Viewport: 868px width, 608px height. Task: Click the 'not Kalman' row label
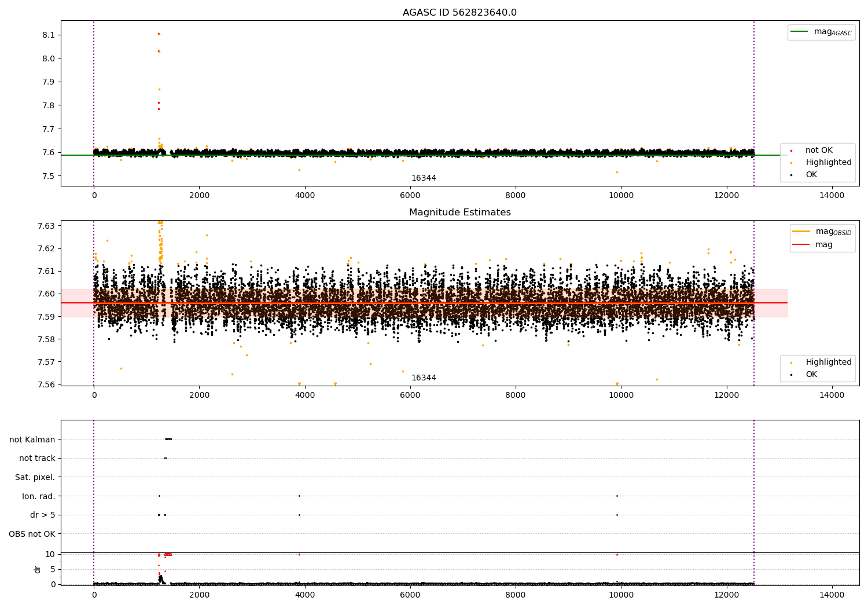pos(32,439)
